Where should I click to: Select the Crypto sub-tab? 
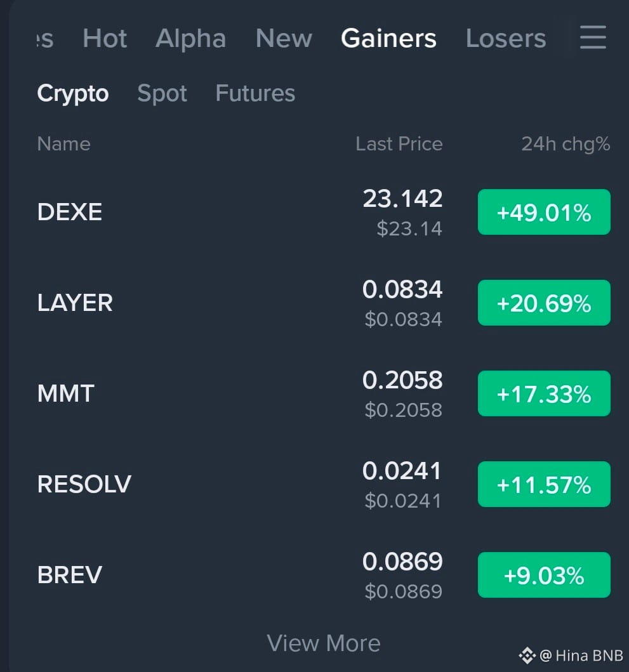[73, 93]
